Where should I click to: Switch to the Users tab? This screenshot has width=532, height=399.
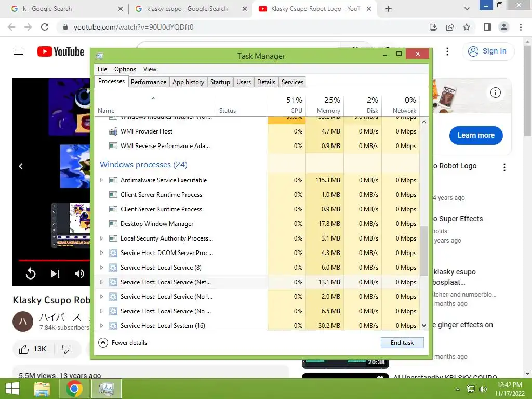244,82
